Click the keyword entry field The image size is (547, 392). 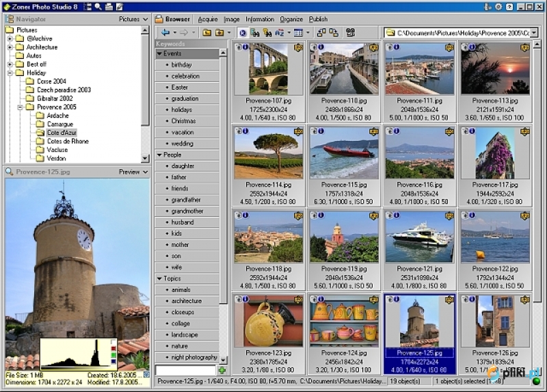click(x=185, y=370)
